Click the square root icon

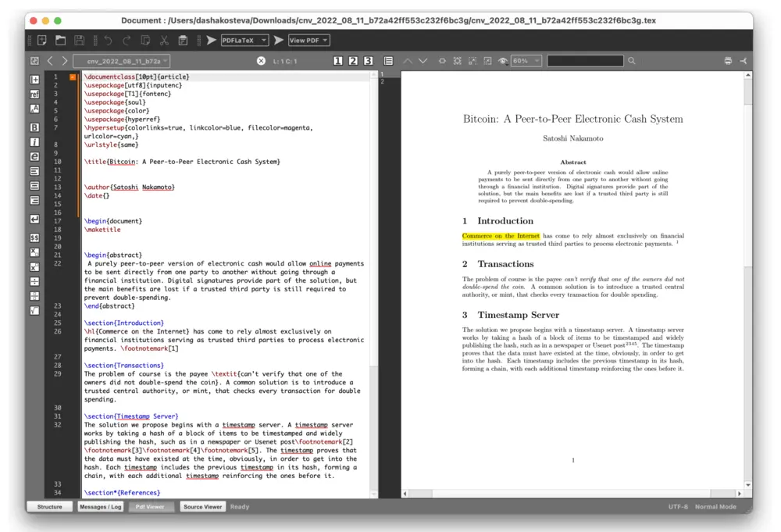[x=34, y=310]
